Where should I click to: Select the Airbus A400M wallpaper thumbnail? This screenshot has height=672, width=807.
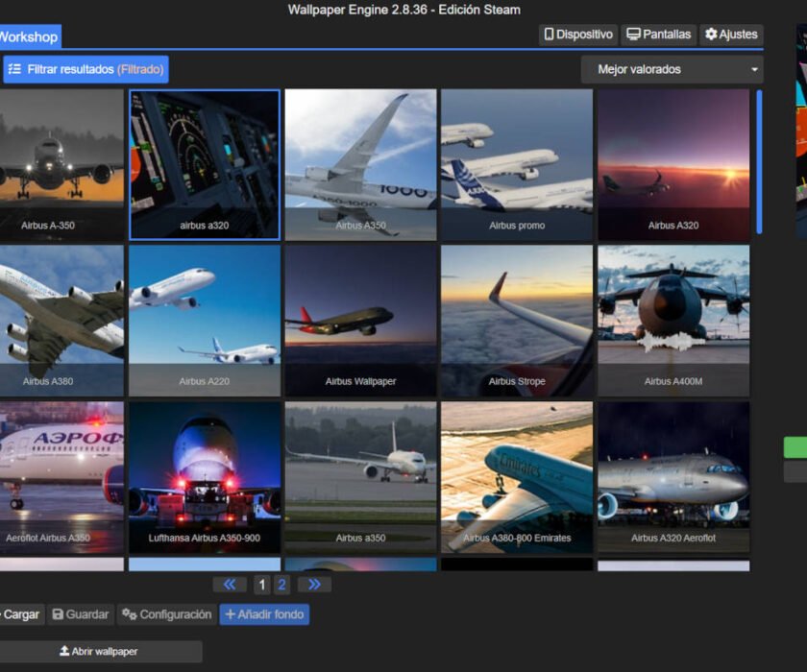tap(673, 321)
